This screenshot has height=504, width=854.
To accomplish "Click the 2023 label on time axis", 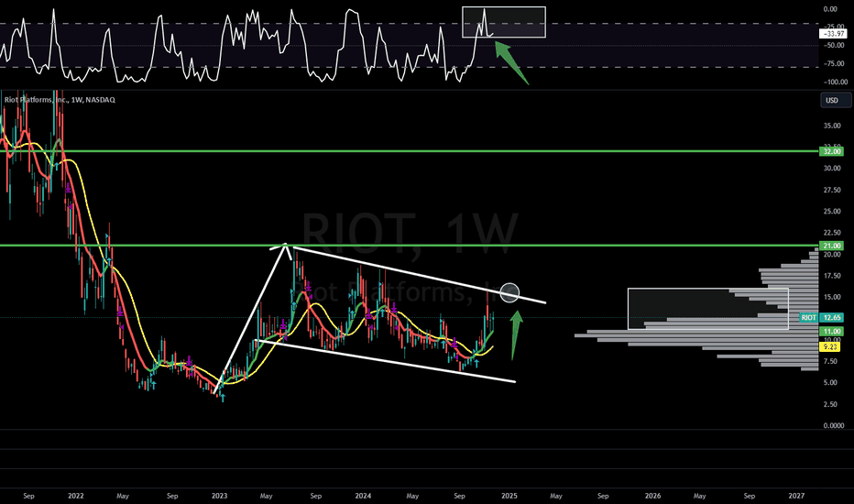I will pos(220,496).
